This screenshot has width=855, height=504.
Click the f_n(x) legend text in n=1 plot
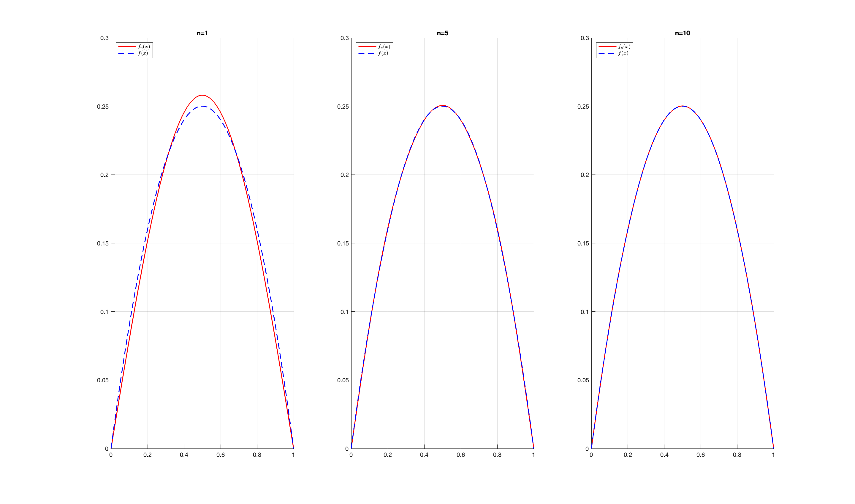coord(144,47)
